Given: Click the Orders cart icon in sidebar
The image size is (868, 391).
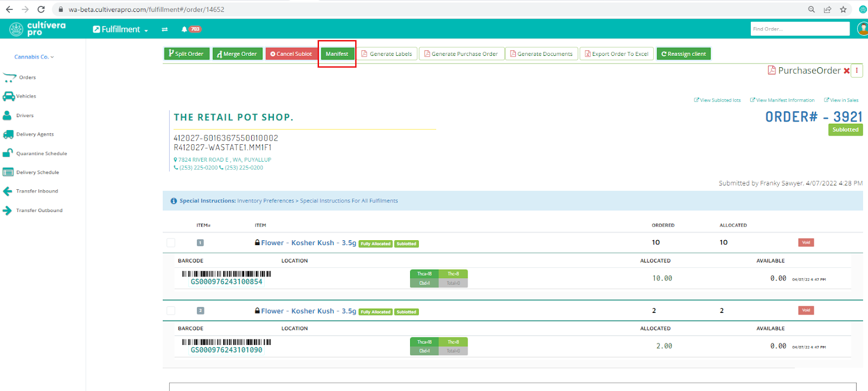Looking at the screenshot, I should tap(9, 78).
